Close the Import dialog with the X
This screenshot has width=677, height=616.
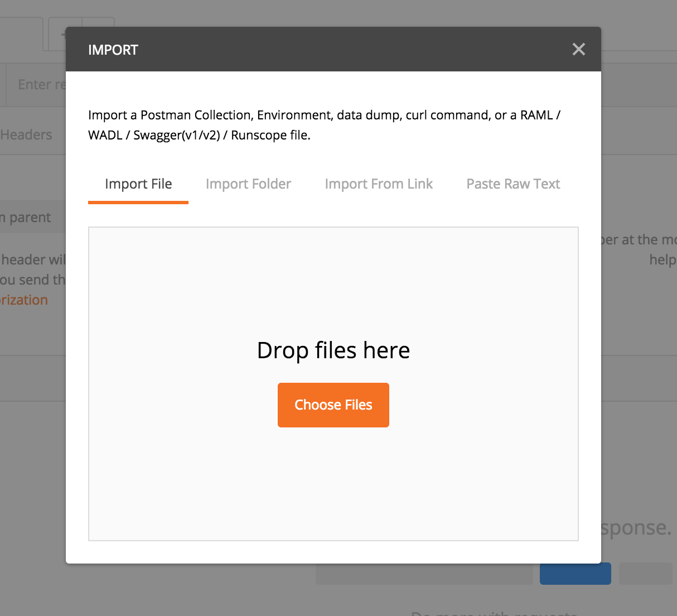(x=579, y=49)
